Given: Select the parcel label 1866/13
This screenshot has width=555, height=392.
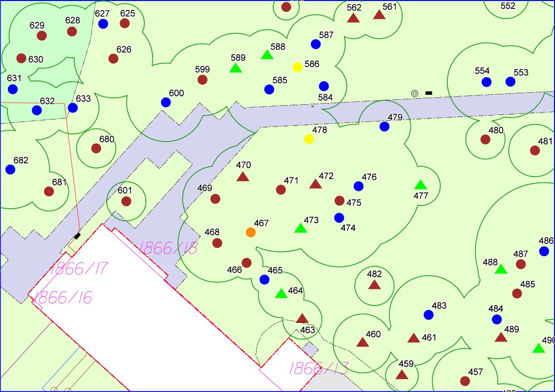Looking at the screenshot, I should [x=318, y=368].
